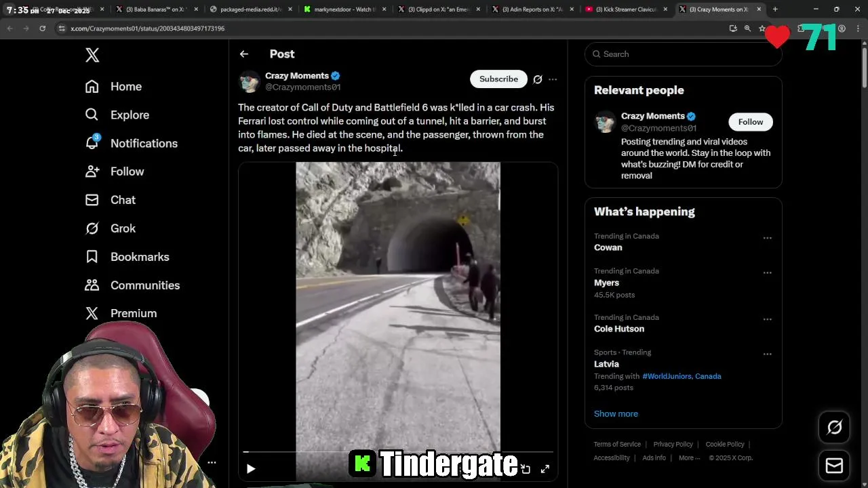Viewport: 868px width, 488px height.
Task: Open the Terms of Service link
Action: (617, 445)
